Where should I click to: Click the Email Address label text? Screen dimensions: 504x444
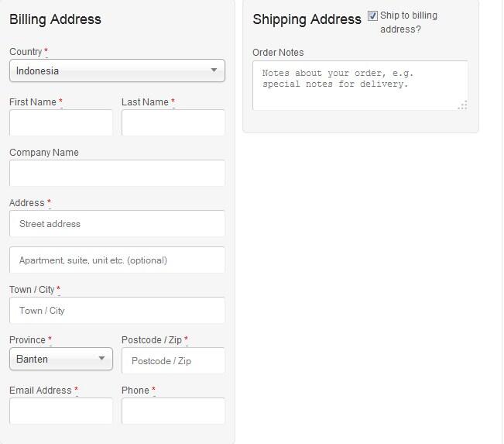pyautogui.click(x=40, y=391)
